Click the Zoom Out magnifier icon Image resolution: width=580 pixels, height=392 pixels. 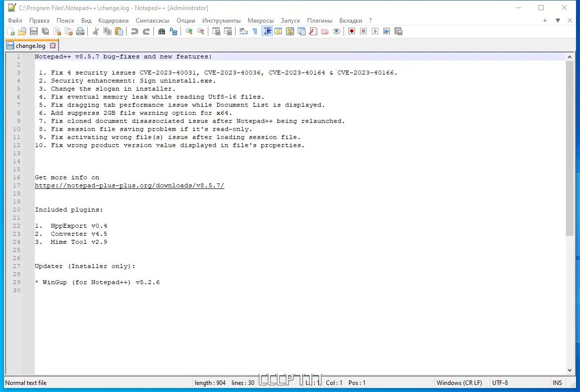point(201,31)
